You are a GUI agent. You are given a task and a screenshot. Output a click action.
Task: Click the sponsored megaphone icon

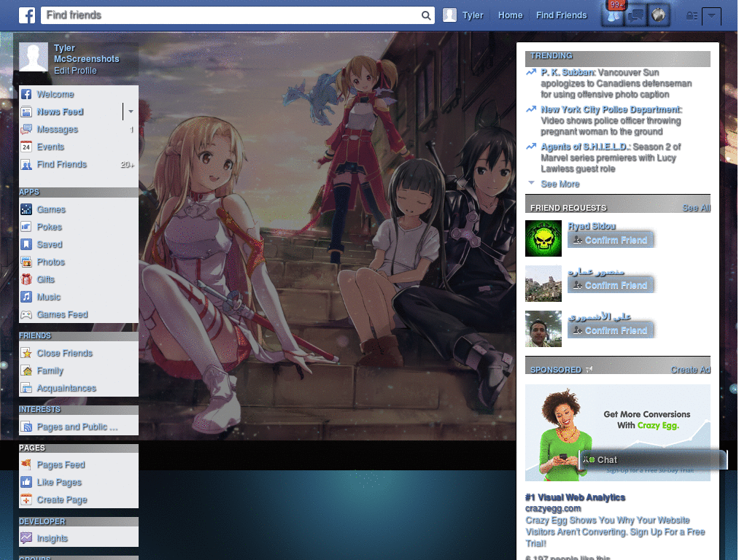tap(589, 370)
